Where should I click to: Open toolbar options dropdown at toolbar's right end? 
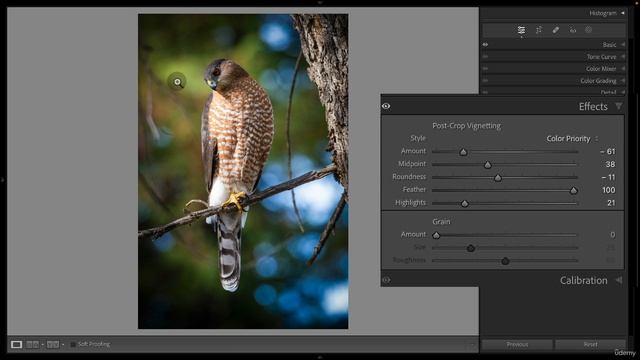(472, 345)
